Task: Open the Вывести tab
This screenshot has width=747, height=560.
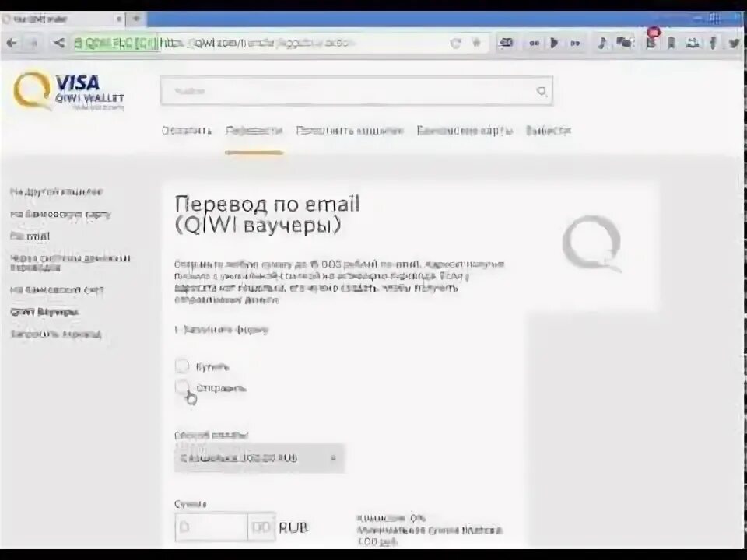Action: pos(549,131)
